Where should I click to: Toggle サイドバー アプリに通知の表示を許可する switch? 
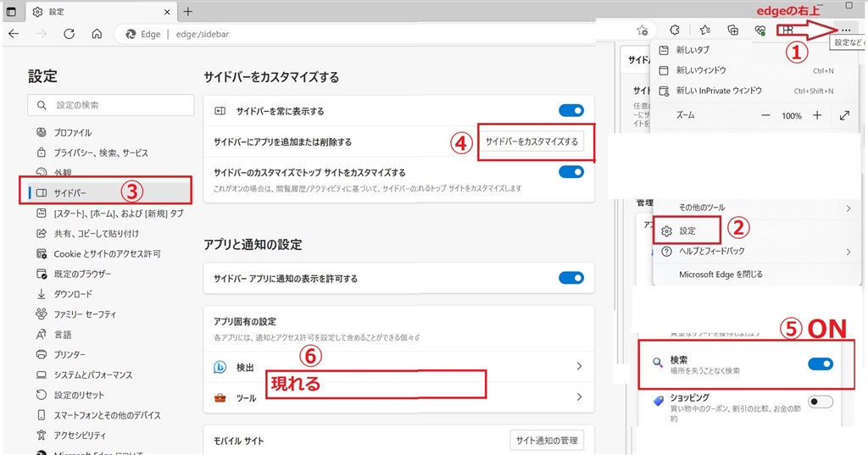click(571, 278)
